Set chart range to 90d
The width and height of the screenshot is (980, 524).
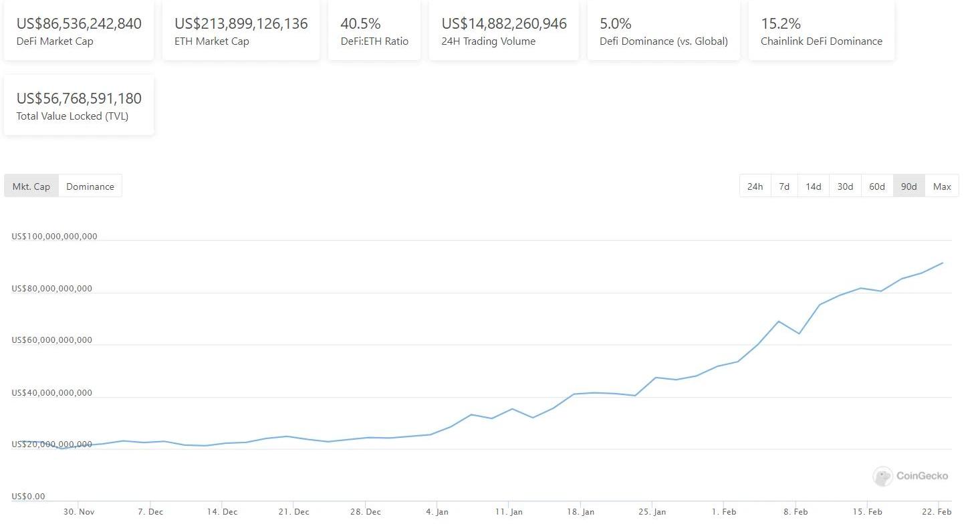coord(908,186)
